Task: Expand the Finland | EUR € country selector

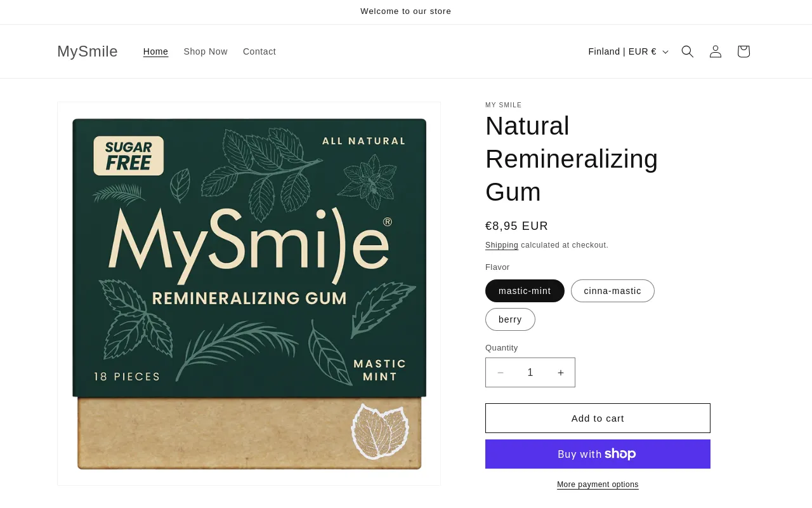Action: [628, 51]
